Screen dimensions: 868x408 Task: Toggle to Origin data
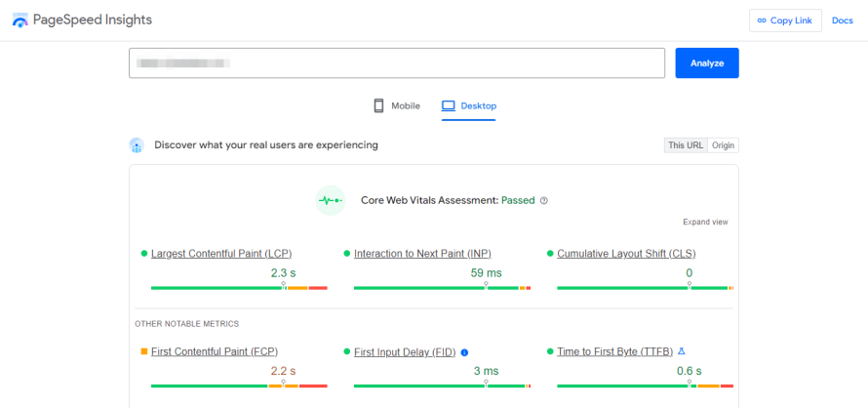click(723, 145)
